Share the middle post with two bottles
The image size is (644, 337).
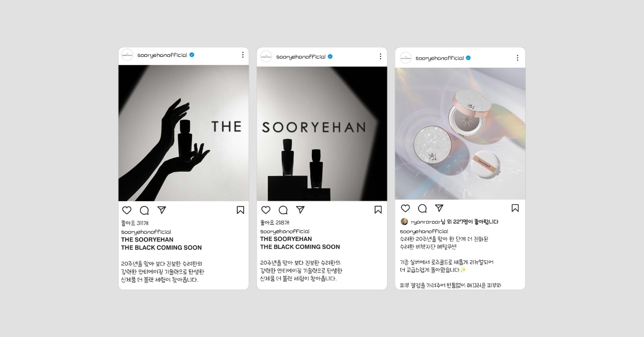click(301, 210)
